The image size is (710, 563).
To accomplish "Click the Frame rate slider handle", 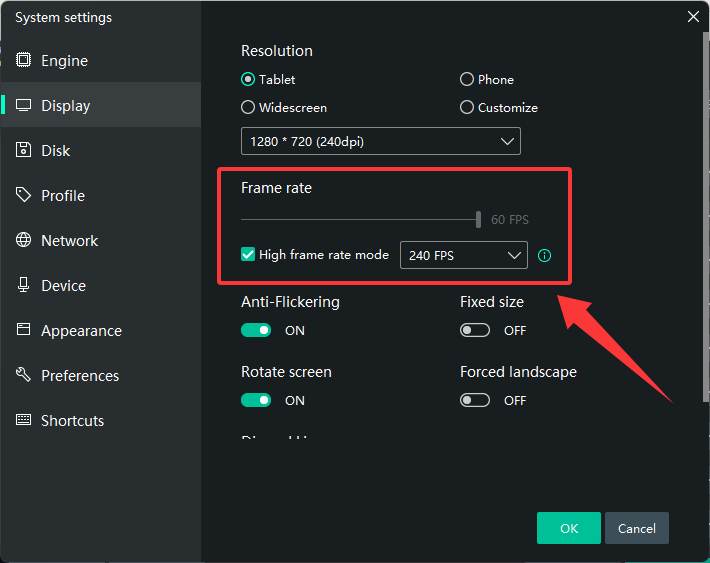I will click(x=479, y=219).
